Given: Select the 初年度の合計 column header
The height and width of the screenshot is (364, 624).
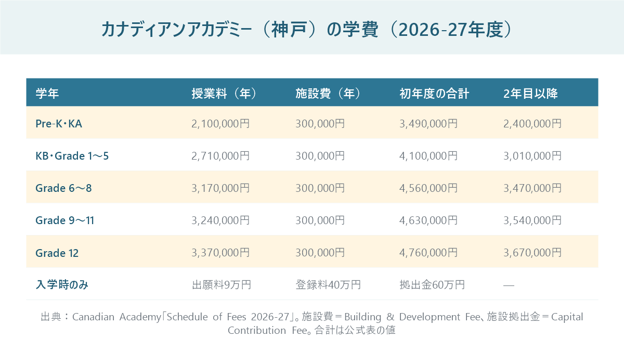Looking at the screenshot, I should [434, 94].
